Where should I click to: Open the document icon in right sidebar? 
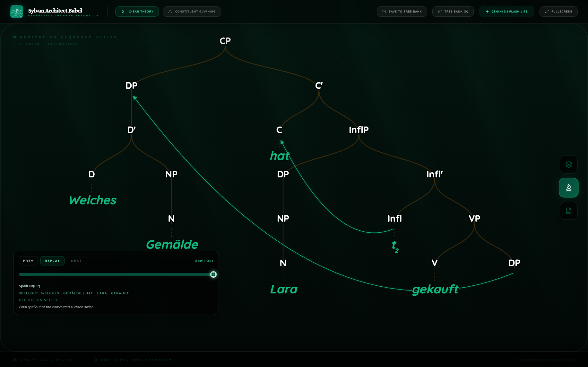(568, 211)
